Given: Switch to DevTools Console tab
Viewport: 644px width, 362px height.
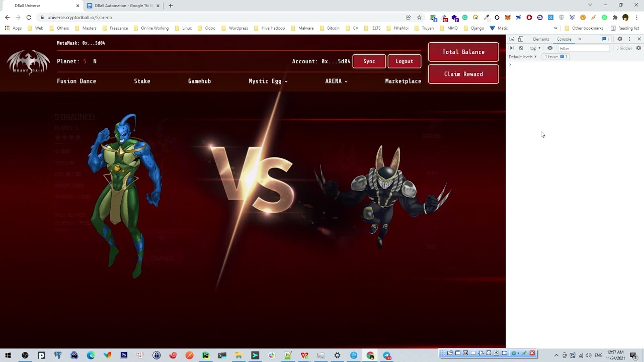Looking at the screenshot, I should click(564, 39).
